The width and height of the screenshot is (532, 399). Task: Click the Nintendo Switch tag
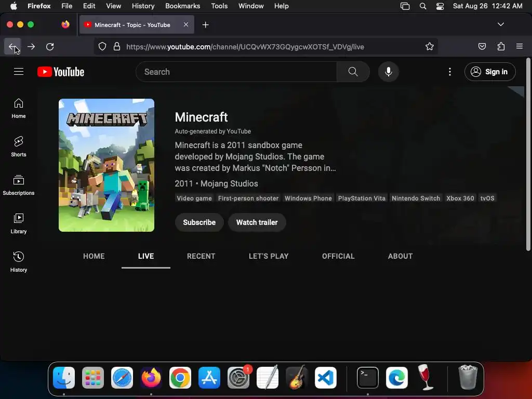click(416, 198)
